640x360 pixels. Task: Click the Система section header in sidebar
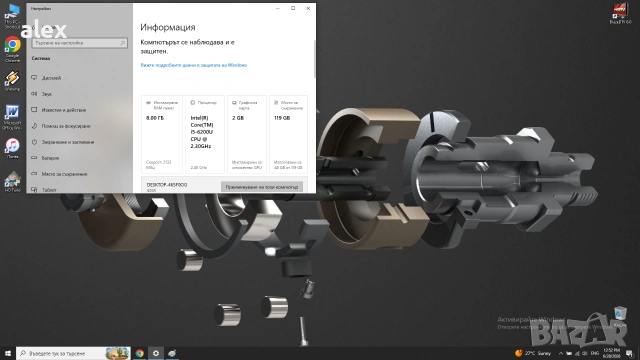click(x=41, y=58)
